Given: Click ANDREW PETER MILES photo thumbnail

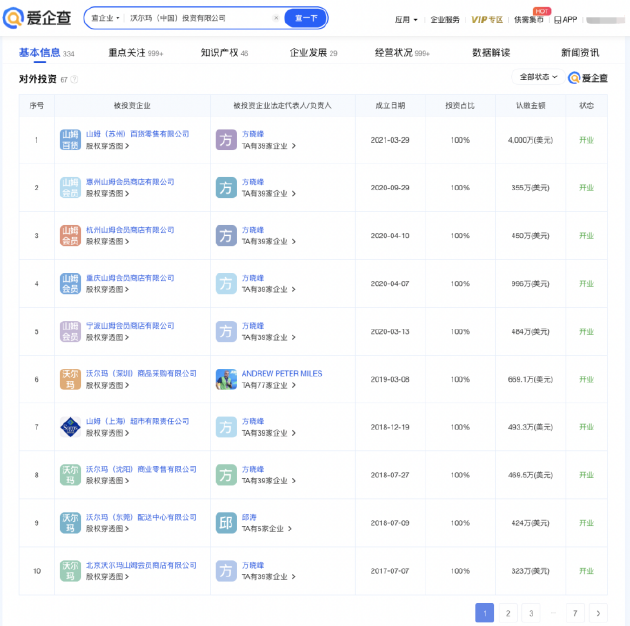Looking at the screenshot, I should tap(226, 379).
